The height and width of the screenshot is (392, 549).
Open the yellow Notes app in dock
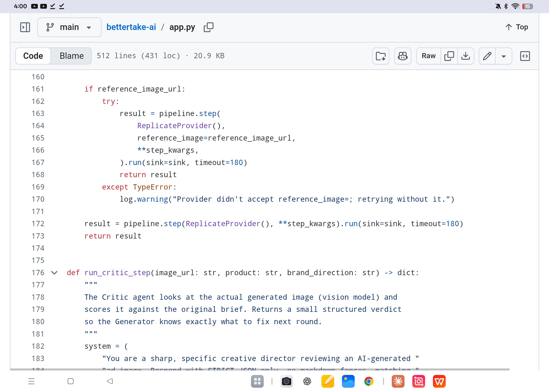point(328,381)
